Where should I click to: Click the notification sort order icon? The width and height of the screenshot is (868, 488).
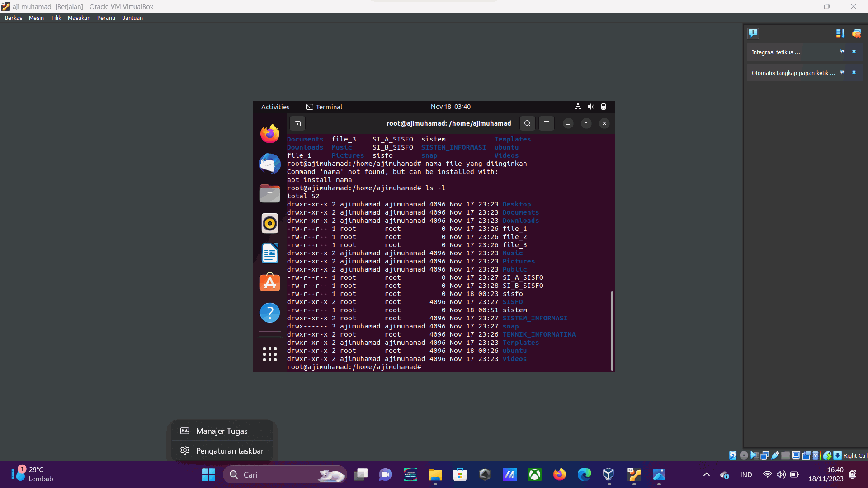pos(840,33)
